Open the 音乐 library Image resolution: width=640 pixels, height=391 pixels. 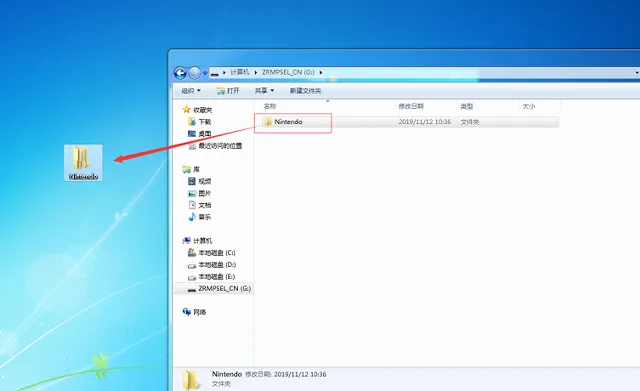coord(200,217)
